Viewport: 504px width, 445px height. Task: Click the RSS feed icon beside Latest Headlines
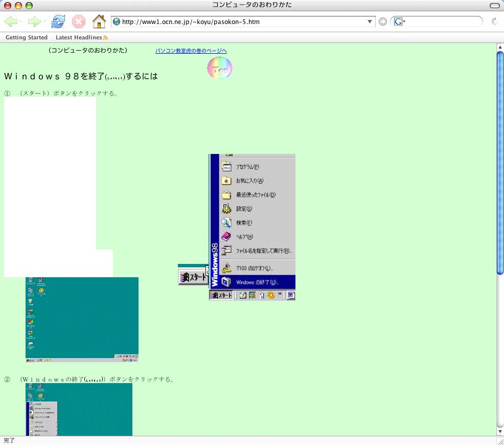105,38
